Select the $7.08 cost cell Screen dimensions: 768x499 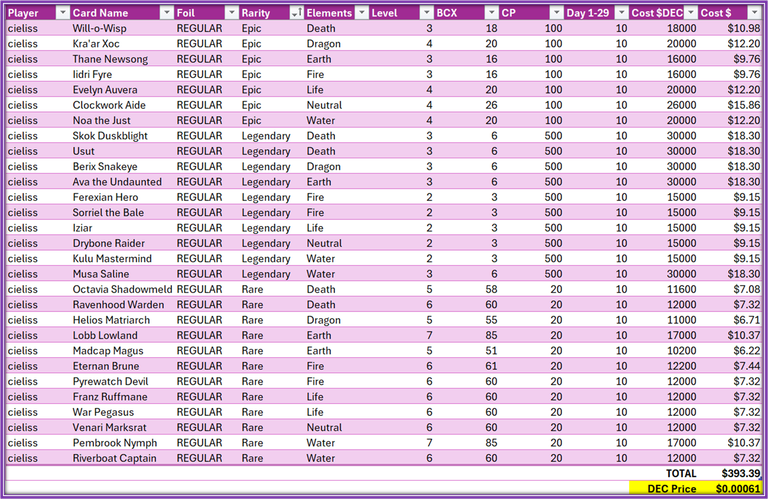(730, 289)
